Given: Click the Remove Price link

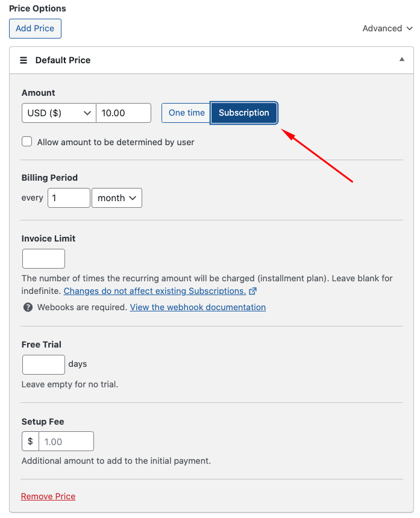Looking at the screenshot, I should pos(48,496).
